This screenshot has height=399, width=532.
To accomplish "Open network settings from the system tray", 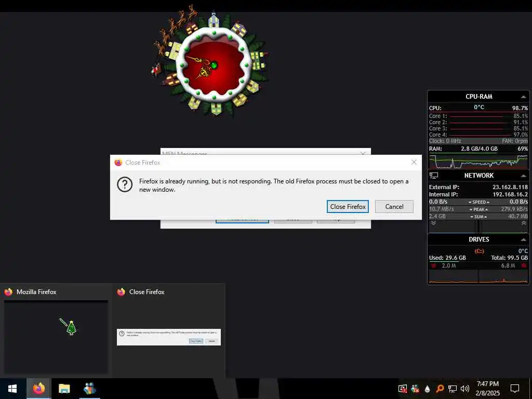I will 453,389.
